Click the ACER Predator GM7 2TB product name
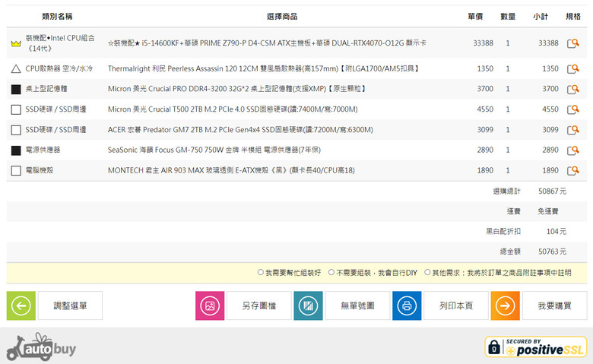This screenshot has width=593, height=364. pyautogui.click(x=240, y=130)
